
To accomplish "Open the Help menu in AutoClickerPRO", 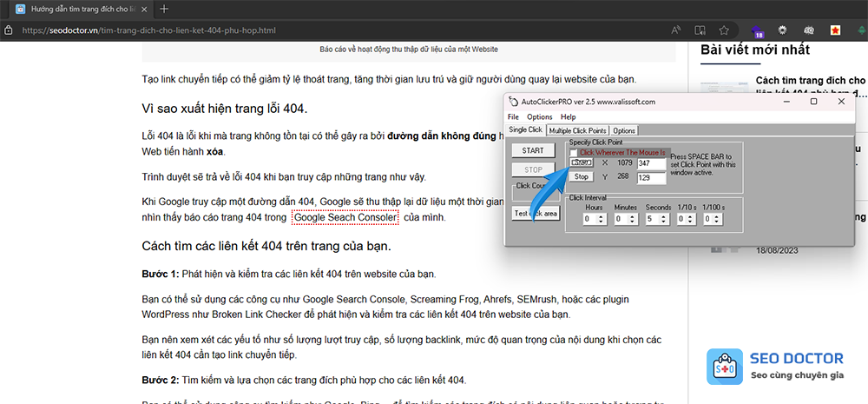I will click(568, 116).
